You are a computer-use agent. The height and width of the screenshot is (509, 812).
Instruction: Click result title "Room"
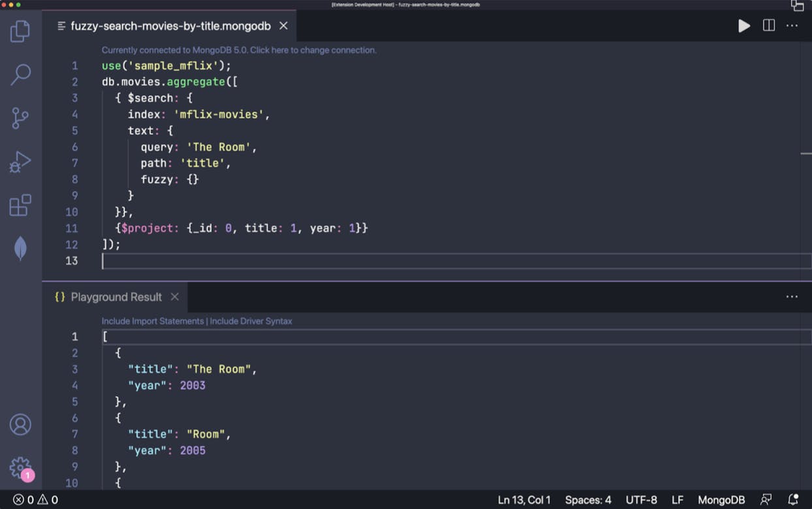click(206, 434)
